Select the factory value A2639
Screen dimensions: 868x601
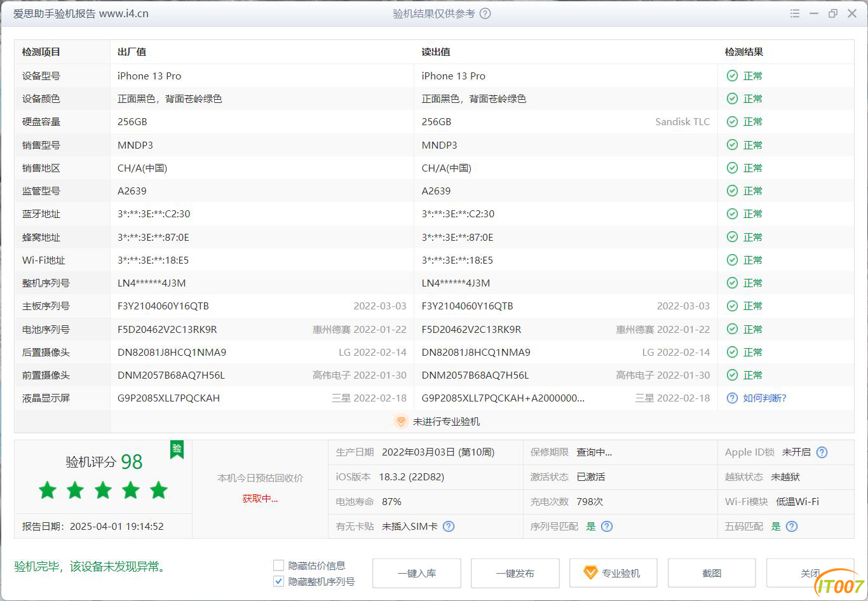pos(132,191)
